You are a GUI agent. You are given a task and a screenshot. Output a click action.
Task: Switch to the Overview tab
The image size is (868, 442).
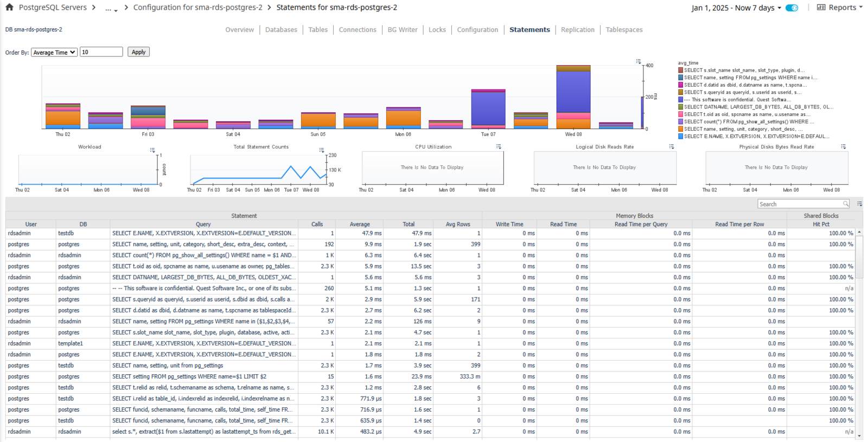tap(239, 30)
